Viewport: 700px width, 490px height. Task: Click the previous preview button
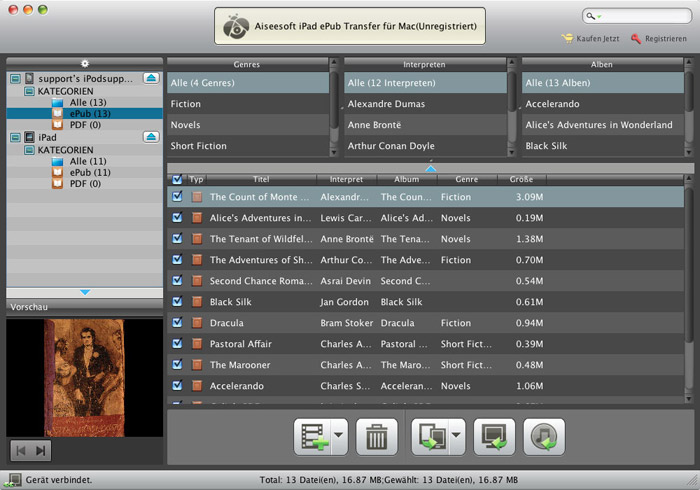click(21, 450)
